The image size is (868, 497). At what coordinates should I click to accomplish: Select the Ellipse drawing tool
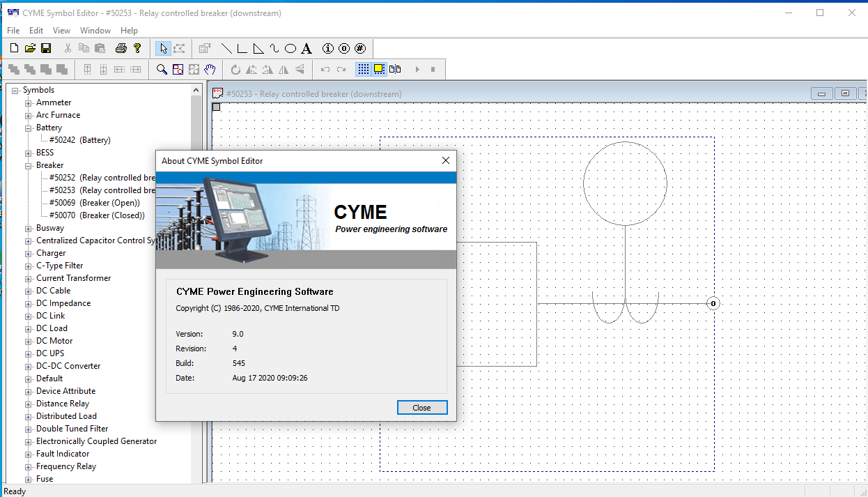(x=290, y=48)
